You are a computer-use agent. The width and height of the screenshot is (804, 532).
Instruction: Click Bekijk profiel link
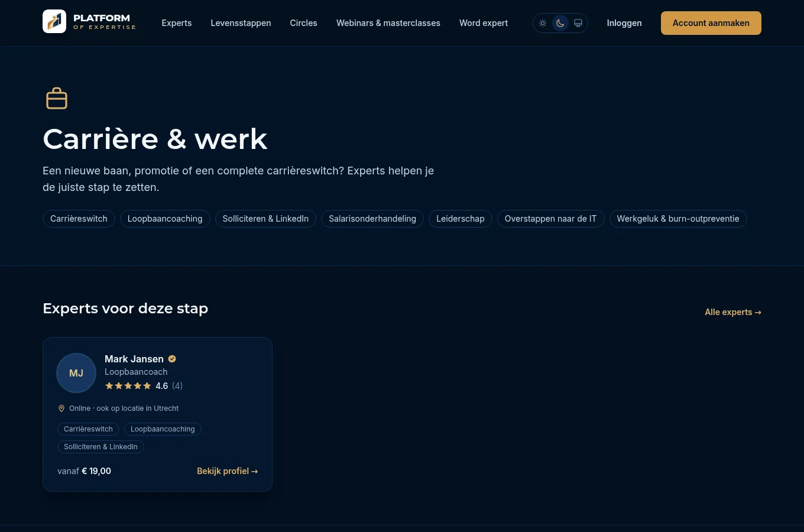tap(227, 471)
